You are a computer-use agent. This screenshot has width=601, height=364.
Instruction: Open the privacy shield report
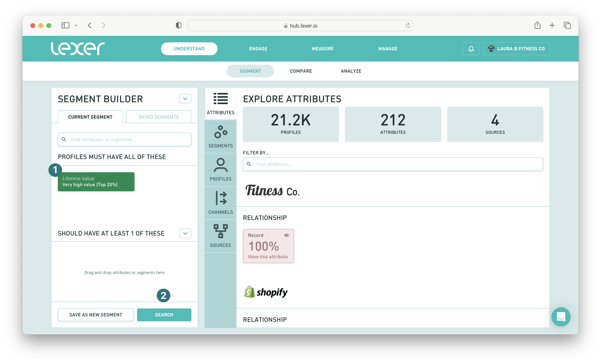[179, 25]
